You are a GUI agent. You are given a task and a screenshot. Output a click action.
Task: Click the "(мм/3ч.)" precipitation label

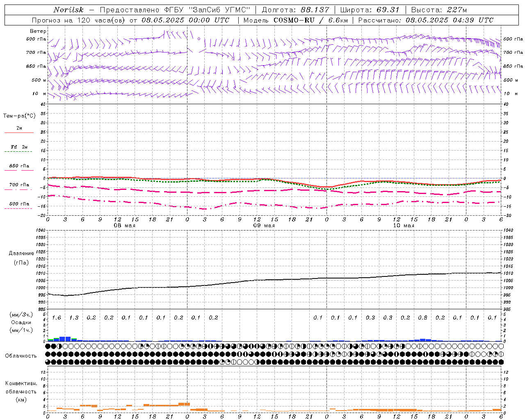point(21,315)
